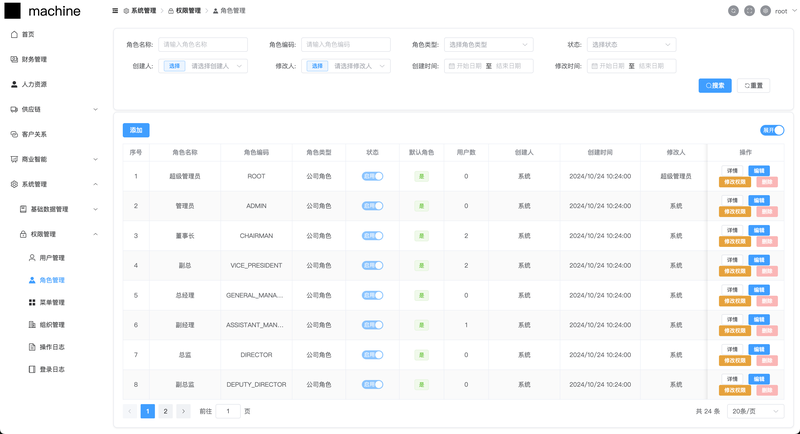
Task: Click the 供应链 truck icon
Action: click(x=14, y=109)
